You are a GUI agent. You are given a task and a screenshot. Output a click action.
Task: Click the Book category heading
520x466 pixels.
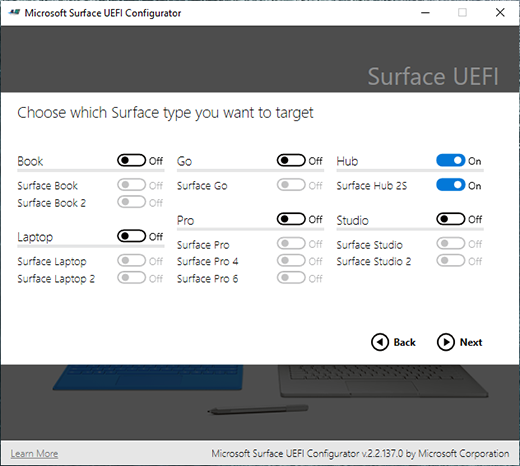click(30, 161)
